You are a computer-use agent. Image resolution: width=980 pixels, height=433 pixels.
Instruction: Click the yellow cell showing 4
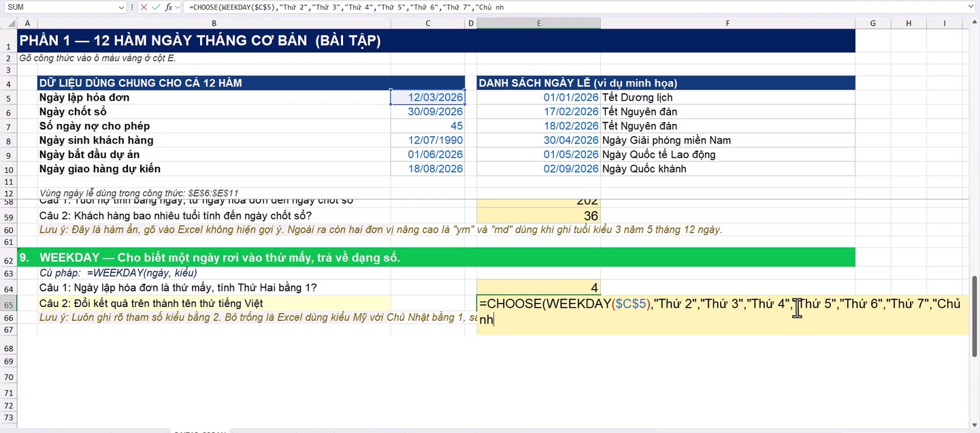[x=538, y=288]
